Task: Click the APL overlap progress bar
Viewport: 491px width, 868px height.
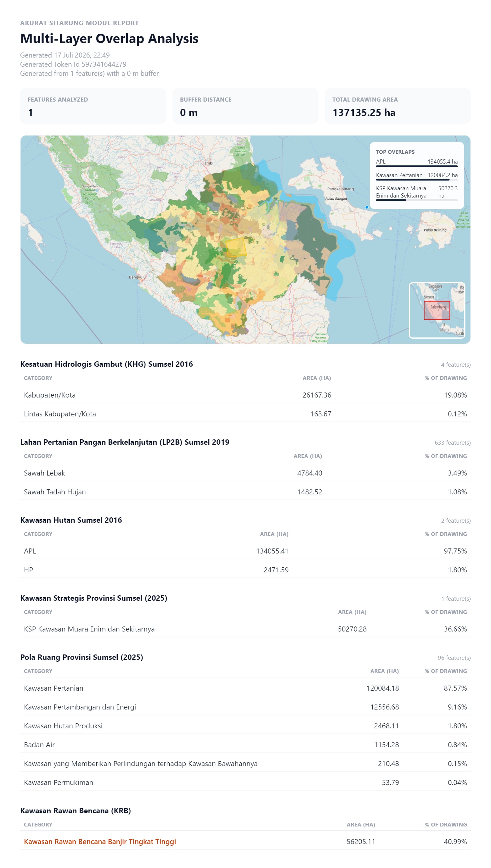Action: pyautogui.click(x=417, y=166)
